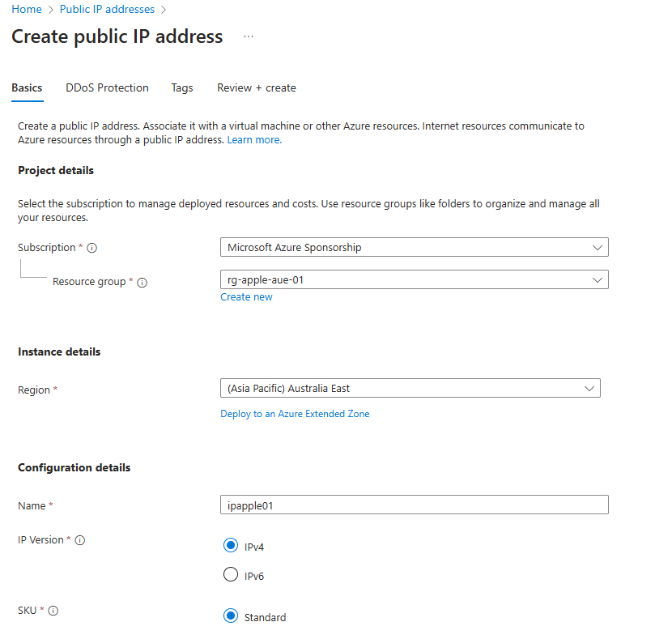Click the Subscription info icon
This screenshot has height=639, width=672.
pos(91,248)
